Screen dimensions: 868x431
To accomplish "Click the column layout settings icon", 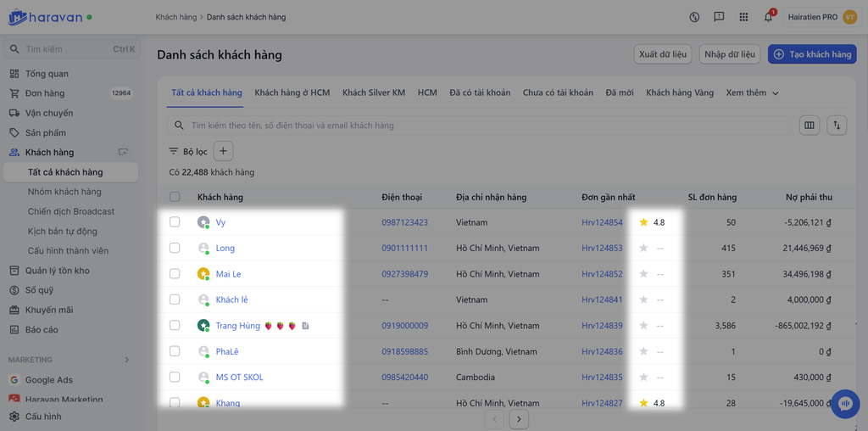I will (x=810, y=126).
